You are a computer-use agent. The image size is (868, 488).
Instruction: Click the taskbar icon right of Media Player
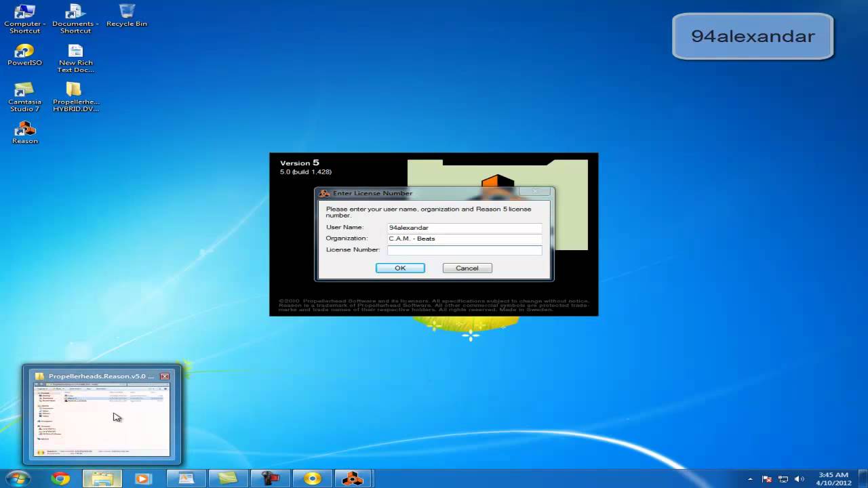(x=186, y=479)
